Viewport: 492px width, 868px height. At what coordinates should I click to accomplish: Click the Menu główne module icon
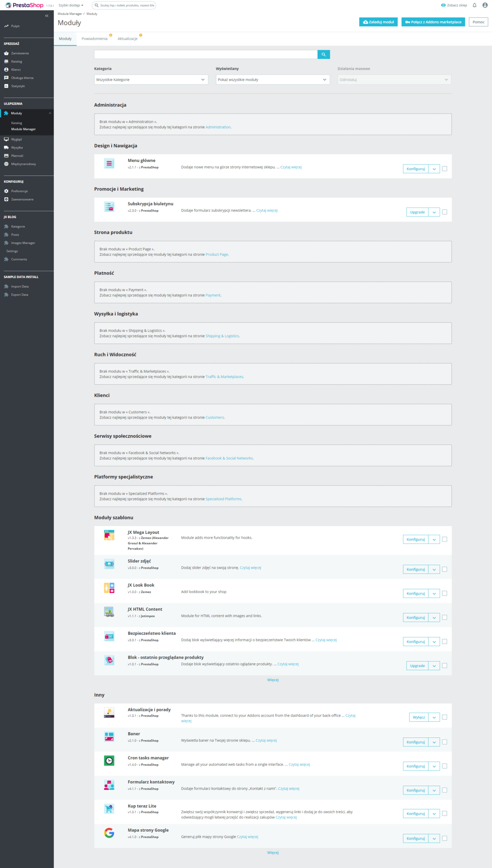coord(109,163)
